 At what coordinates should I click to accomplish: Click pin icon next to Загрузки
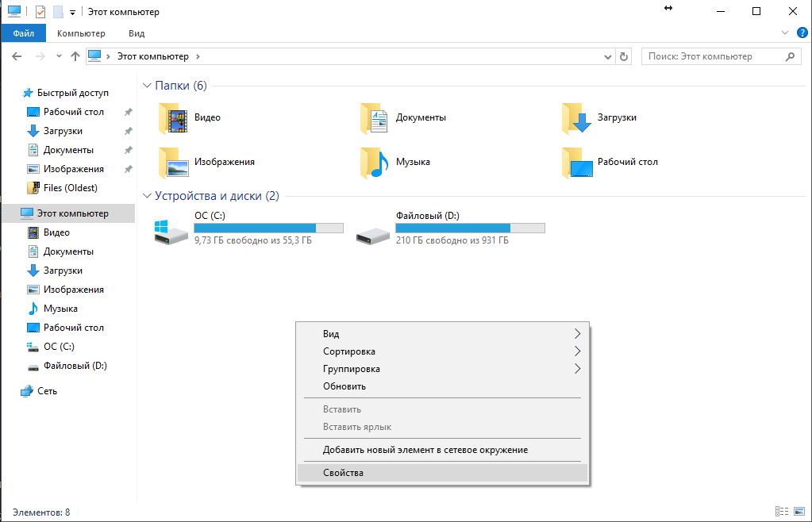128,131
